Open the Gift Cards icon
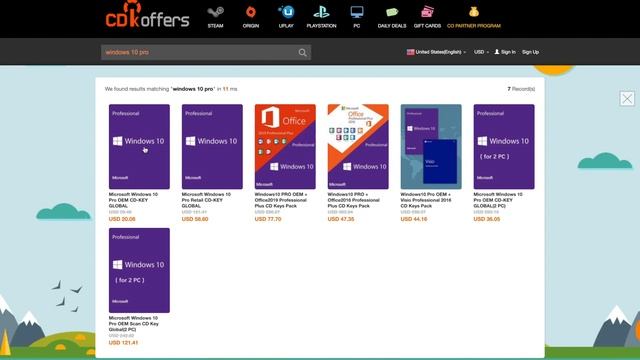This screenshot has width=640, height=360. [427, 12]
